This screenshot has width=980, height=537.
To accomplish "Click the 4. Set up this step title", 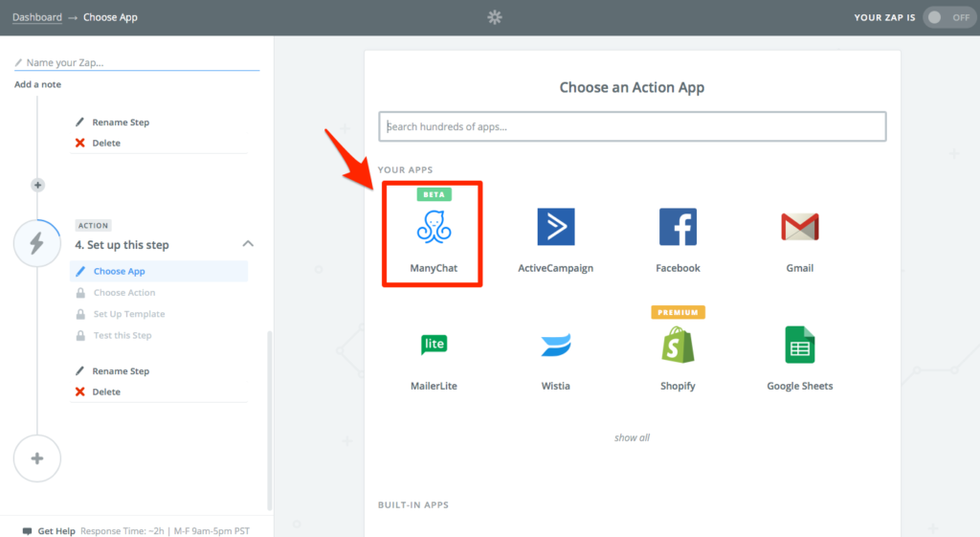I will (x=122, y=244).
